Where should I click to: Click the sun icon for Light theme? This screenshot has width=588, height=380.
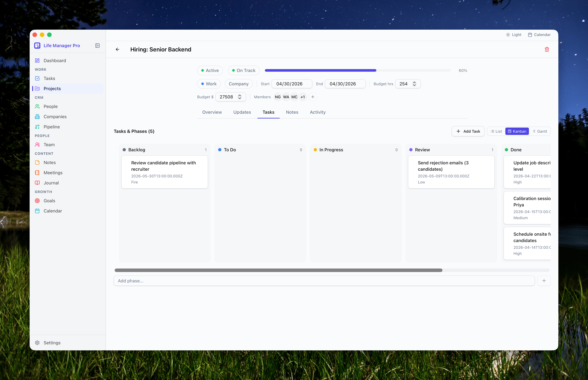508,35
